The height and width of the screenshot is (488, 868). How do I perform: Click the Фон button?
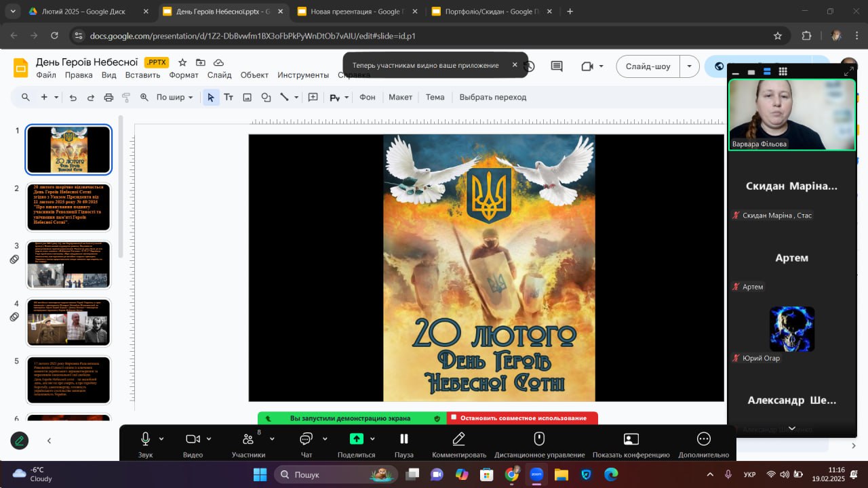tap(367, 98)
